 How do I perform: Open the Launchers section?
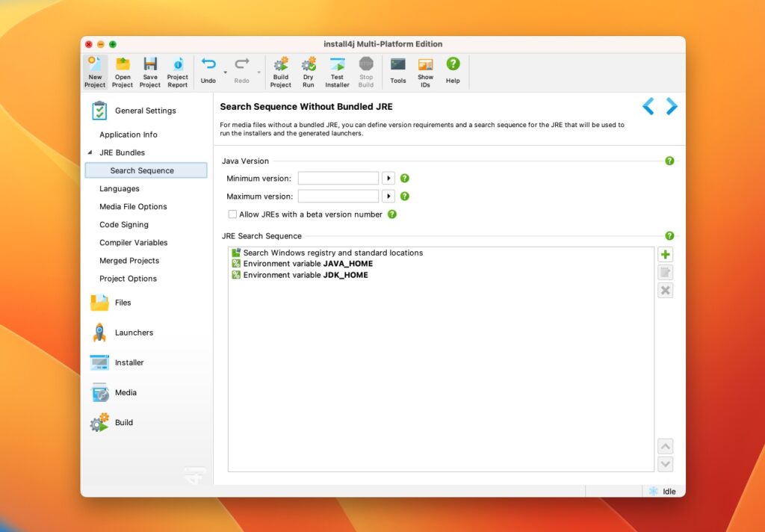pyautogui.click(x=134, y=332)
